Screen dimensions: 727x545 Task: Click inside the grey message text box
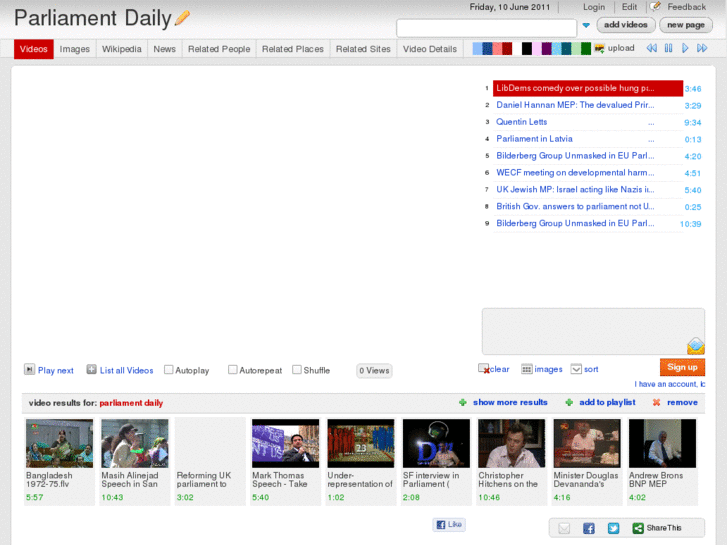(x=593, y=331)
